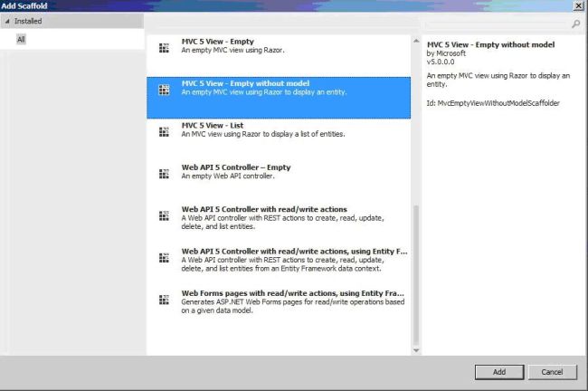Select 'Web API 5 Controller – Empty' title
Image resolution: width=588 pixels, height=391 pixels.
tap(236, 167)
